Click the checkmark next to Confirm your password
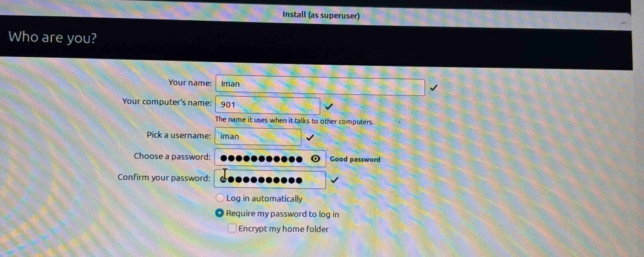Screen dimensions: 644x257 pyautogui.click(x=335, y=180)
